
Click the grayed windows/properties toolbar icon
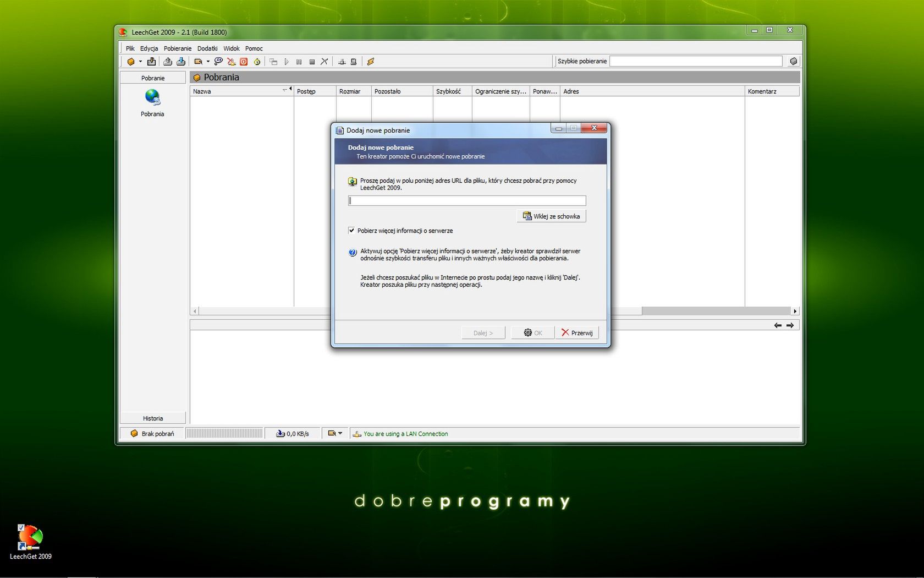tap(273, 62)
